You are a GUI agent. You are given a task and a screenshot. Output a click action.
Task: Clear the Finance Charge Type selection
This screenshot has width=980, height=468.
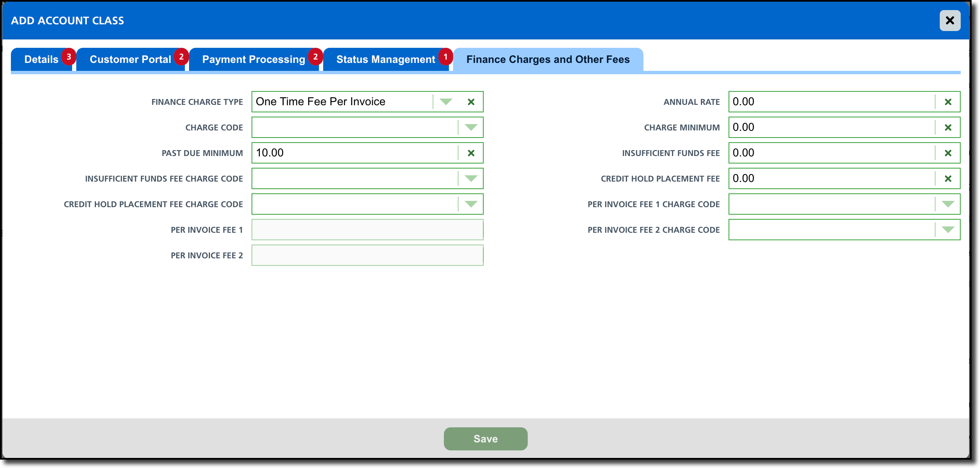coord(471,102)
